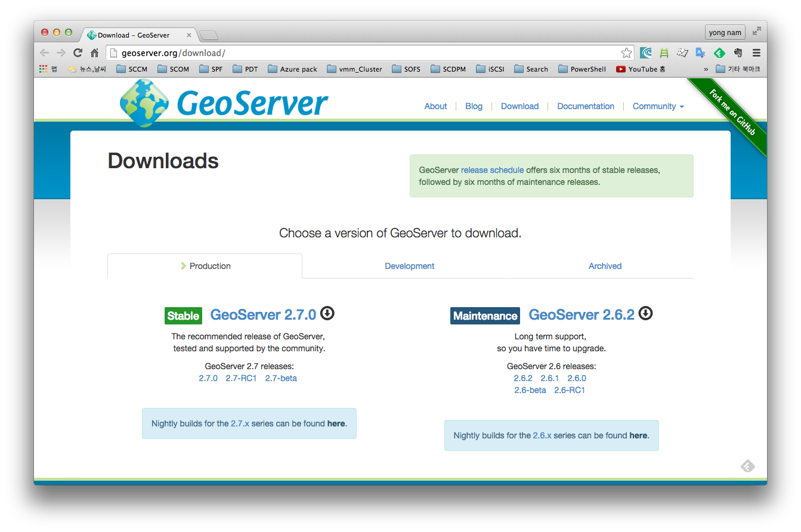This screenshot has width=801, height=532.
Task: Open the vmm_Cluster bookmark folder
Action: coord(354,69)
